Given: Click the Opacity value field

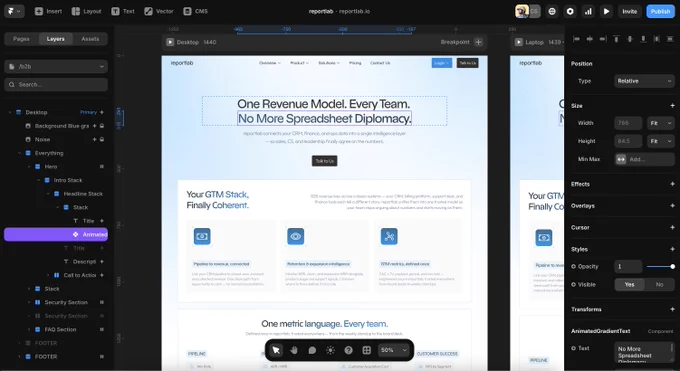Looking at the screenshot, I should click(x=628, y=266).
